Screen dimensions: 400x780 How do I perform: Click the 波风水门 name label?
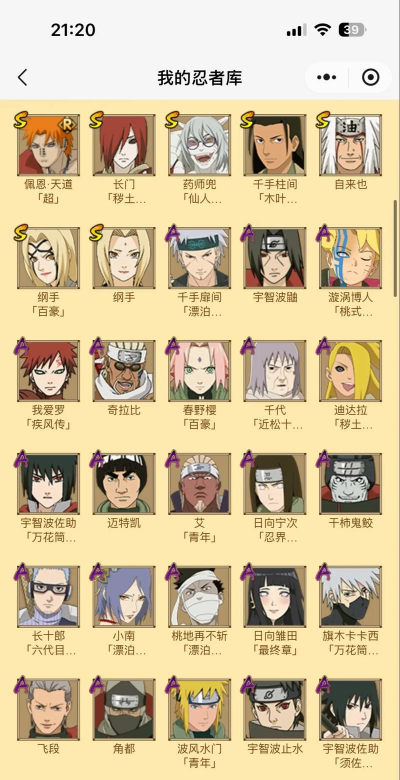tap(200, 749)
